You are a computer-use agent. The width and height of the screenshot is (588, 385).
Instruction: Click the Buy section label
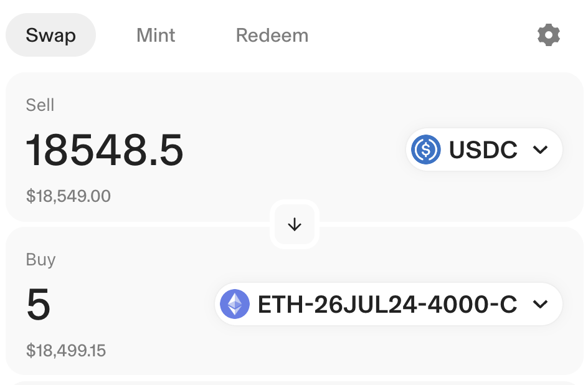click(40, 259)
